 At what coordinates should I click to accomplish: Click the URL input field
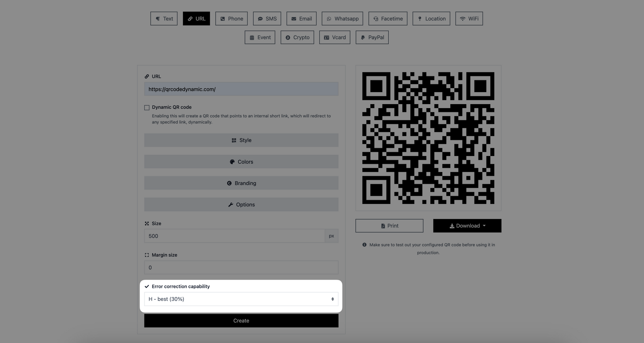(241, 89)
